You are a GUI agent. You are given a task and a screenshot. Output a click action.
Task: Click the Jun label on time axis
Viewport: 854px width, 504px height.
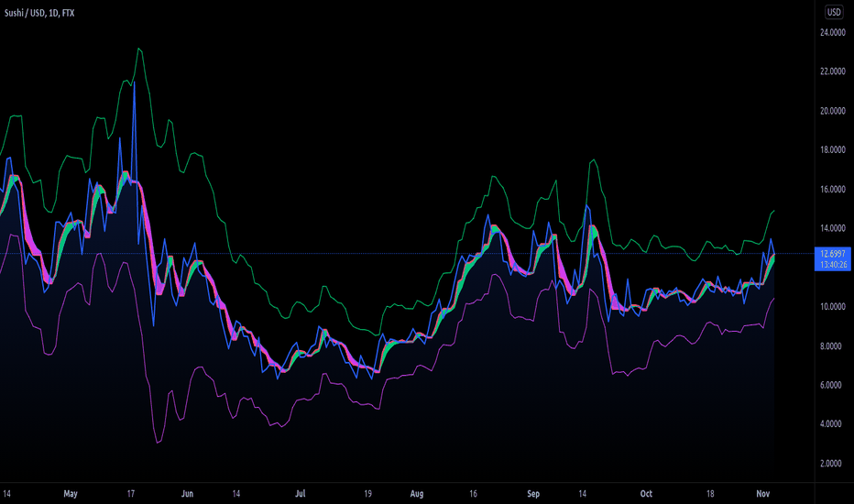[x=187, y=494]
